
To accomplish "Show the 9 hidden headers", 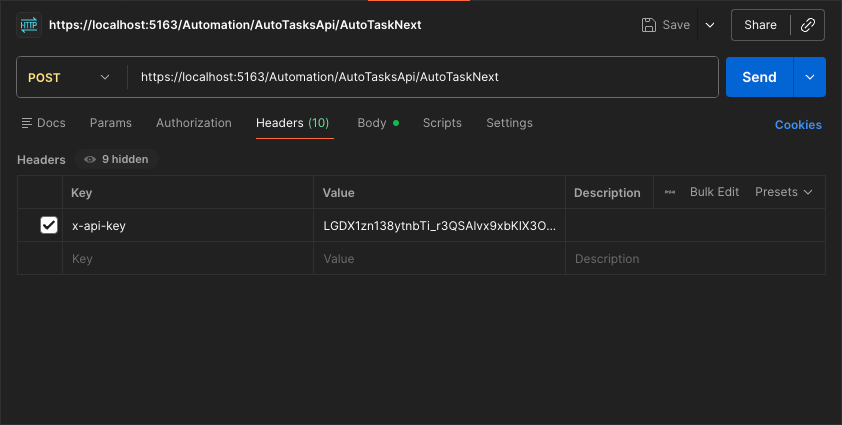I will (117, 159).
